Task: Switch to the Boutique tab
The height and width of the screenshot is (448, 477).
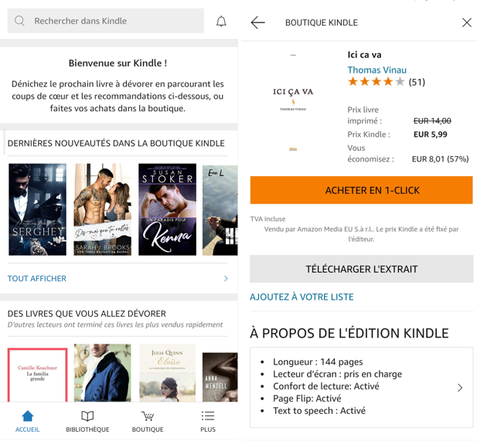Action: click(x=148, y=421)
